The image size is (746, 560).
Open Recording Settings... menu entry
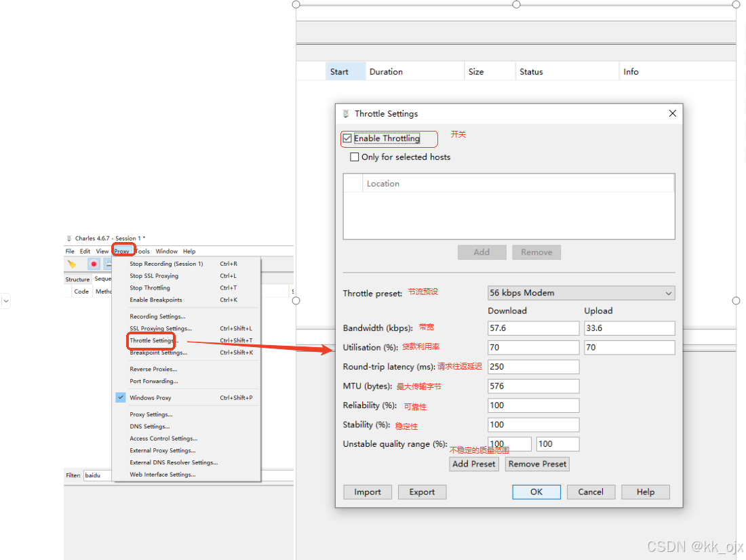click(186, 317)
